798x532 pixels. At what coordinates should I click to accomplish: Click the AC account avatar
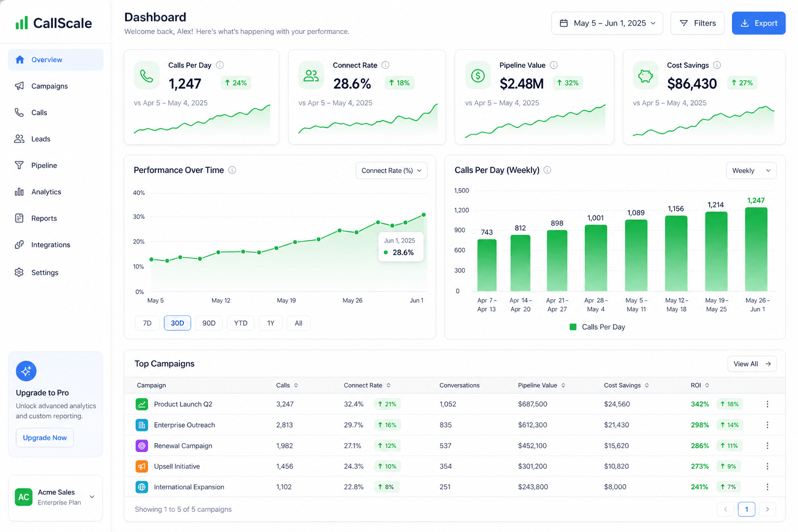pos(24,497)
